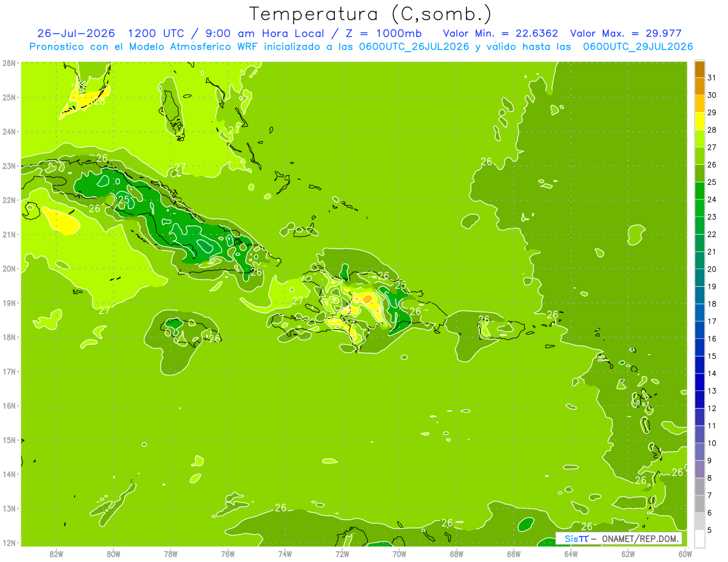The height and width of the screenshot is (562, 728).
Task: Click the "76W" longitude axis label
Action: [227, 554]
